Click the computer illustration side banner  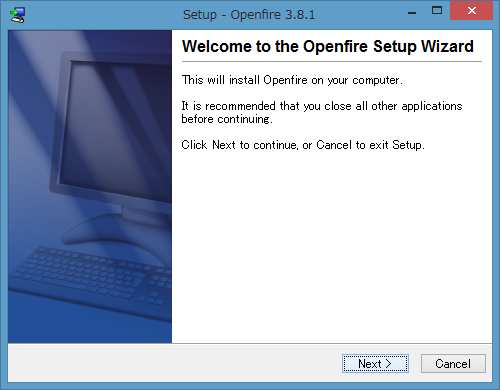[x=90, y=186]
